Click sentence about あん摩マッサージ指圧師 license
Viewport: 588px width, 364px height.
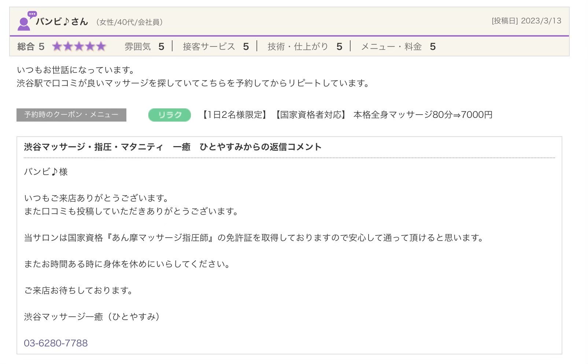254,238
